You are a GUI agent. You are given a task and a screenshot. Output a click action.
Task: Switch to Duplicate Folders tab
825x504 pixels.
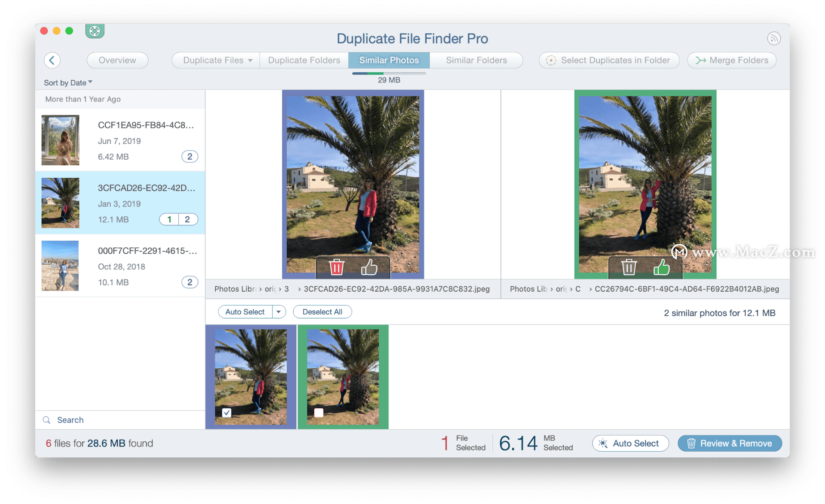pos(304,61)
